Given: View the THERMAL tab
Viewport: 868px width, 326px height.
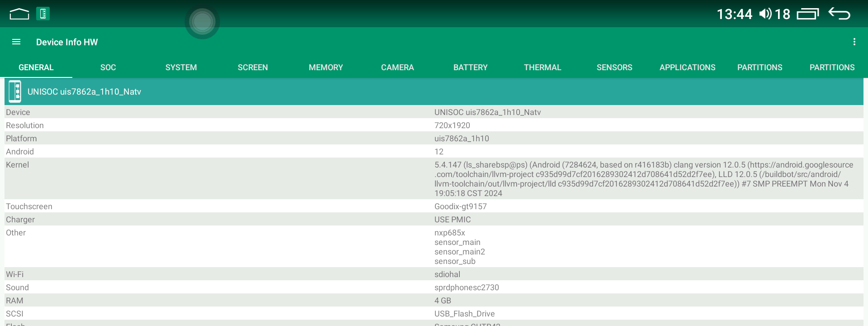Looking at the screenshot, I should pyautogui.click(x=542, y=67).
